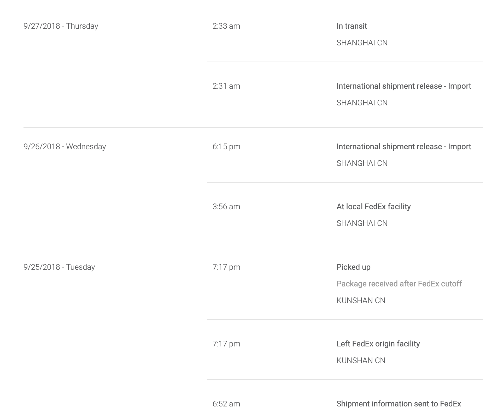Click SHANGHAI CN under In transit

(362, 43)
